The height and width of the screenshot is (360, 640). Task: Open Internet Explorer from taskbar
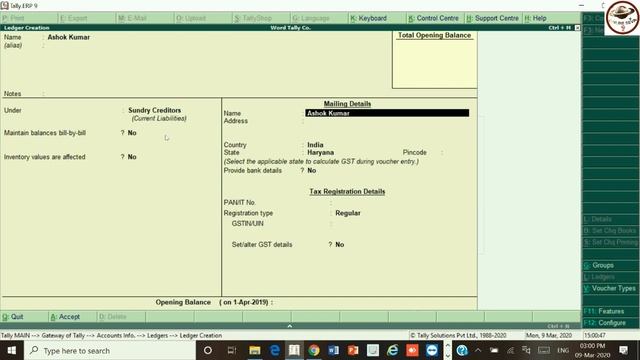click(x=393, y=350)
